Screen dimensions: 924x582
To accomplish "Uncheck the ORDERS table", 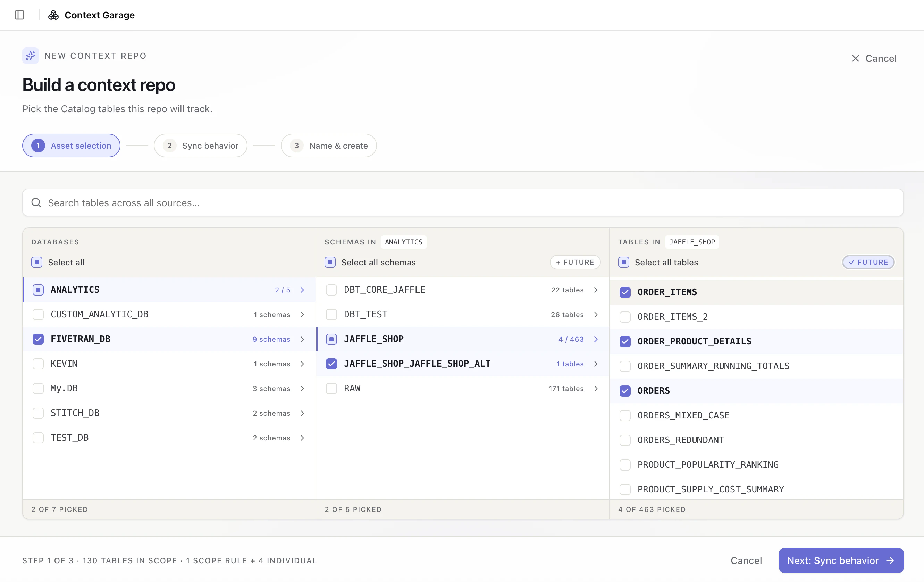I will (625, 391).
